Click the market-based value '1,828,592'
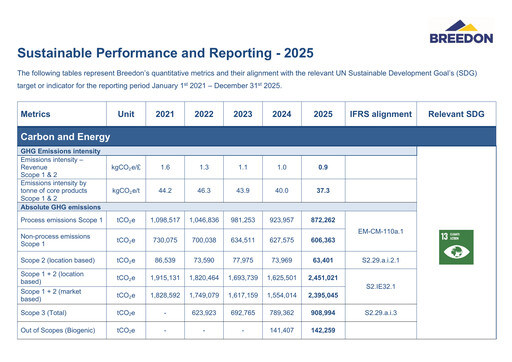This screenshot has height=362, width=512. [165, 295]
